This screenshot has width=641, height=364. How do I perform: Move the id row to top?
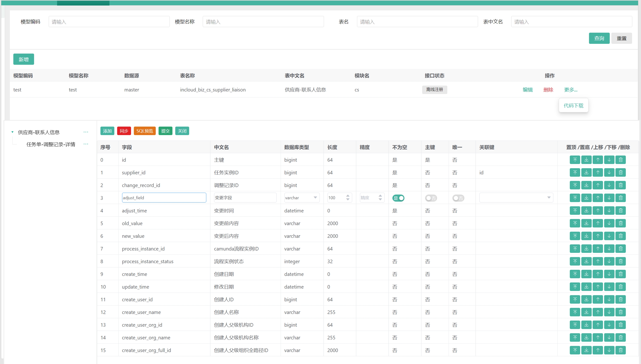tap(575, 160)
